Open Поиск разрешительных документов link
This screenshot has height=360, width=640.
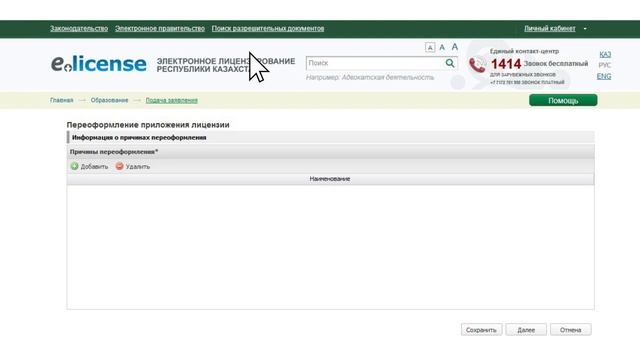point(268,29)
